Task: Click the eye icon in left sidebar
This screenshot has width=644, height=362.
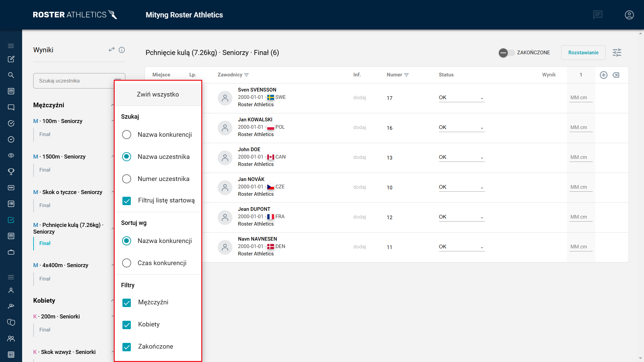Action: click(x=11, y=156)
